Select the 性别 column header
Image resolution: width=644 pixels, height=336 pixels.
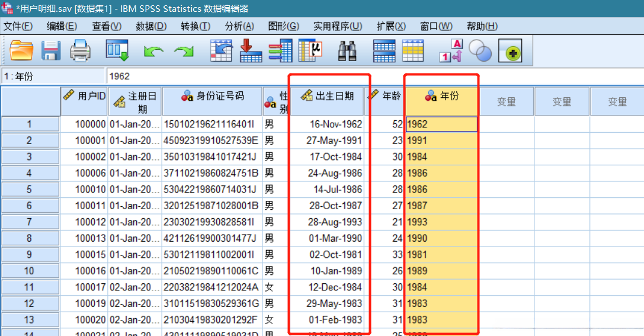[x=277, y=101]
